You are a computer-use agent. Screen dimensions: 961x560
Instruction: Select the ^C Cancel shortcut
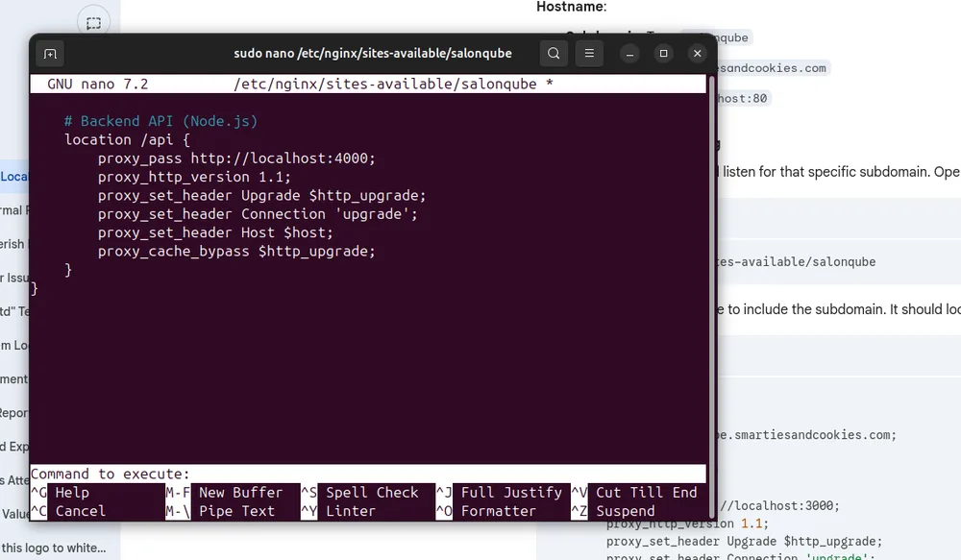click(x=68, y=511)
